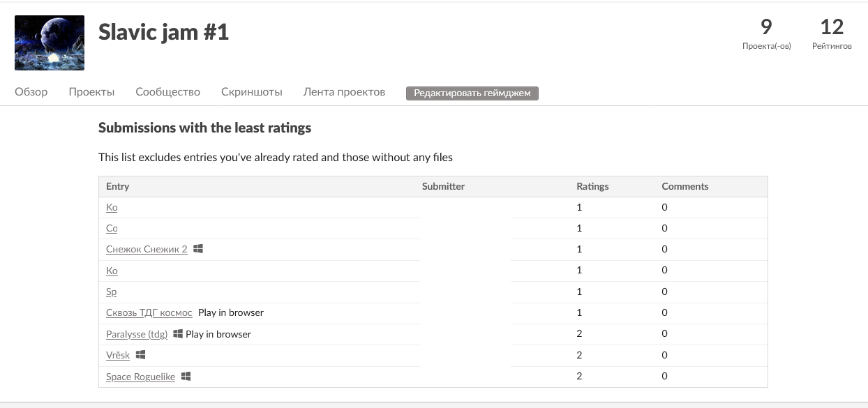Open the Сквозь ТДГ космос entry link
868x408 pixels.
(x=149, y=313)
